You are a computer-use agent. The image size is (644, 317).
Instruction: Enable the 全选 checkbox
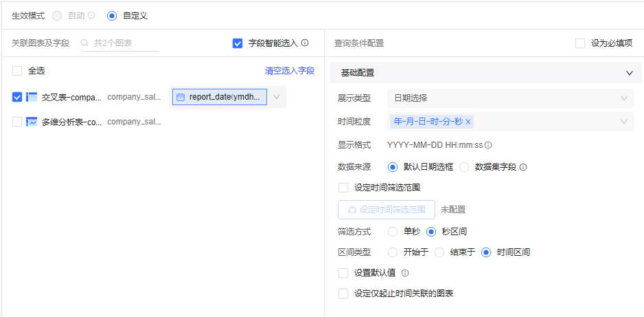pos(17,70)
